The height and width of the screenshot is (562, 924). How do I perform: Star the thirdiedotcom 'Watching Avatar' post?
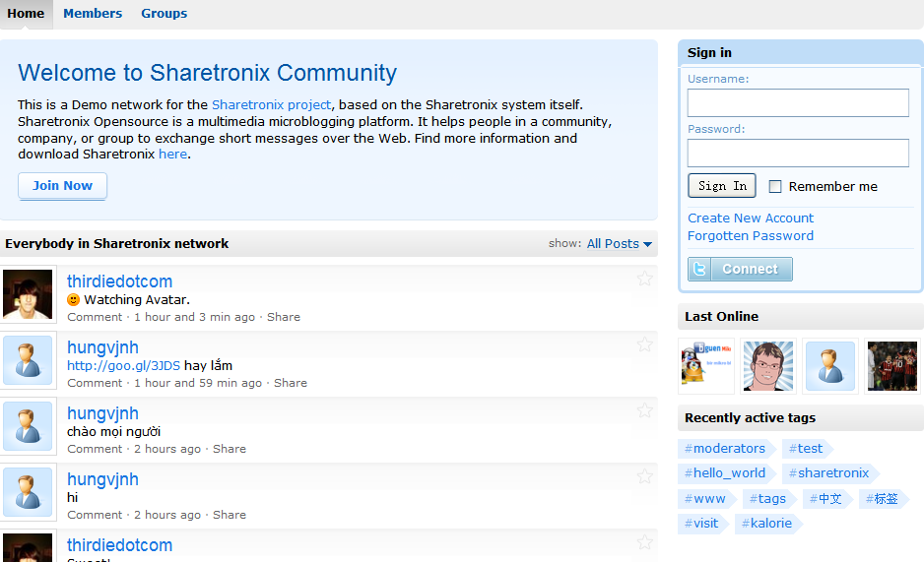(644, 279)
